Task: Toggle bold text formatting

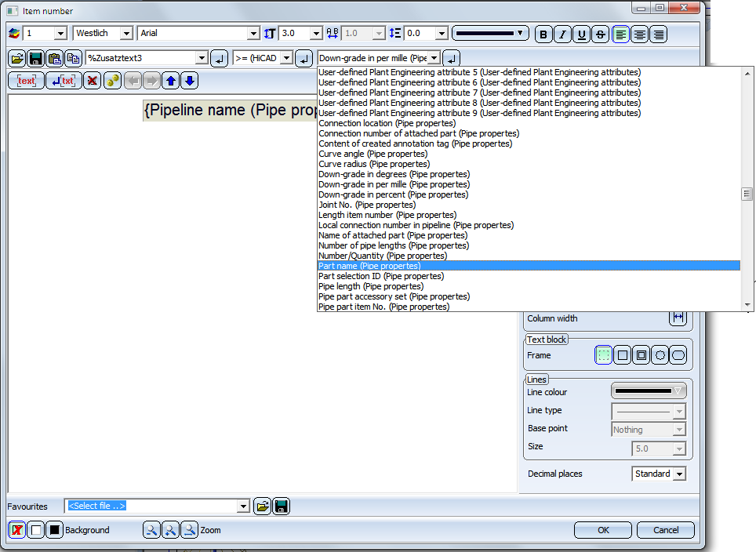Action: (x=543, y=34)
